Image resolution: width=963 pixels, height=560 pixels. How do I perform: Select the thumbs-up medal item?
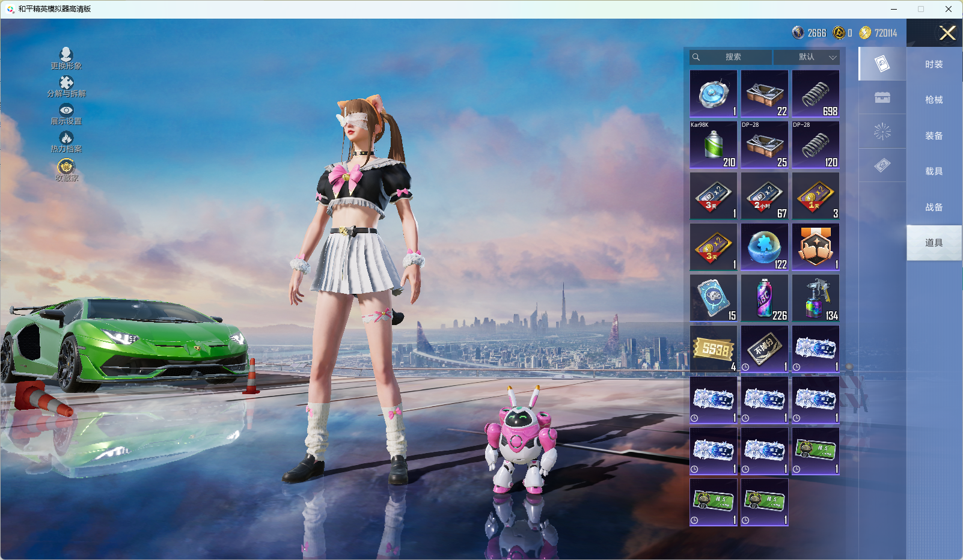point(816,247)
